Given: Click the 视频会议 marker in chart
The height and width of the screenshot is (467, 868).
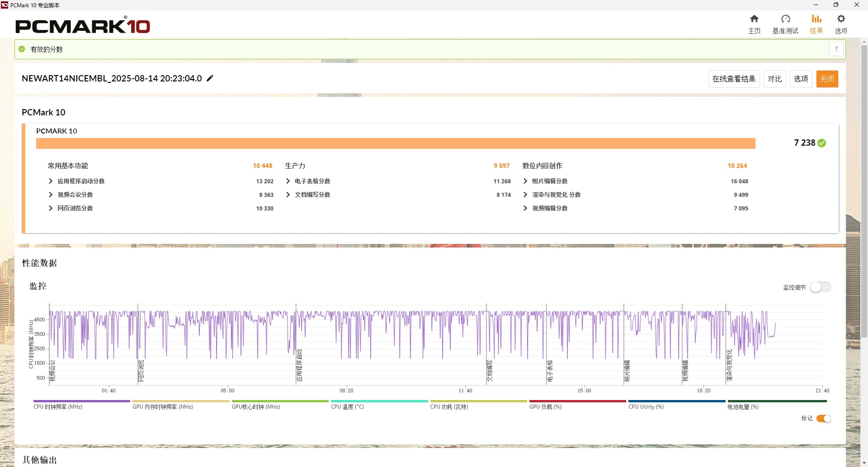Looking at the screenshot, I should (52, 371).
